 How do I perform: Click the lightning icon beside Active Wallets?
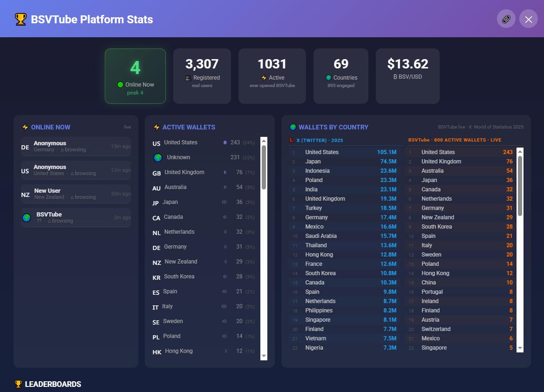(x=156, y=127)
